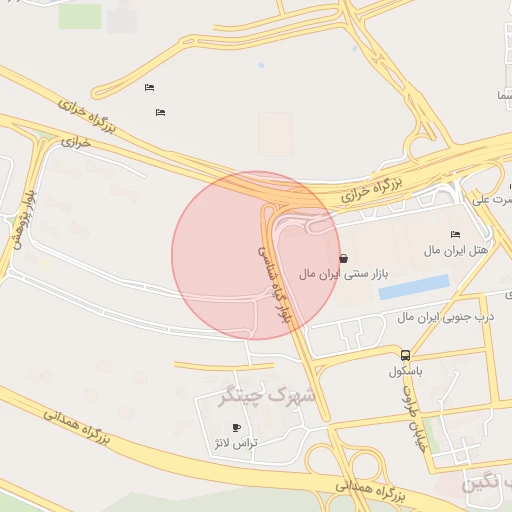This screenshot has width=512, height=512.
Task: Select the lower of the two neighboring hotel bed icons
Action: click(160, 112)
